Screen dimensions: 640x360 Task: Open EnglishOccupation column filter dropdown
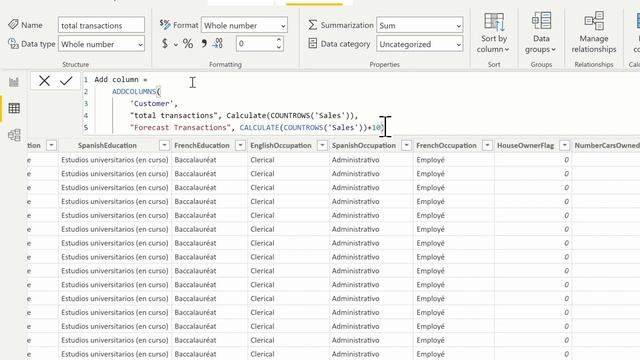(x=322, y=145)
